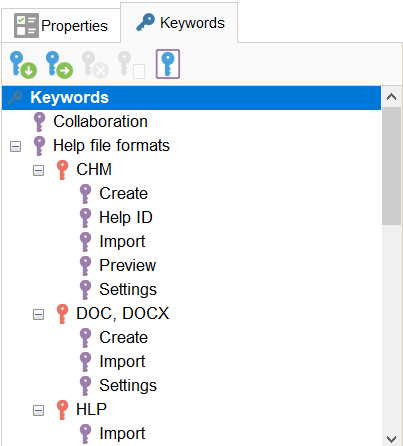Viewport: 403px width, 446px height.
Task: Select the Help ID keyword under CHM
Action: point(126,218)
